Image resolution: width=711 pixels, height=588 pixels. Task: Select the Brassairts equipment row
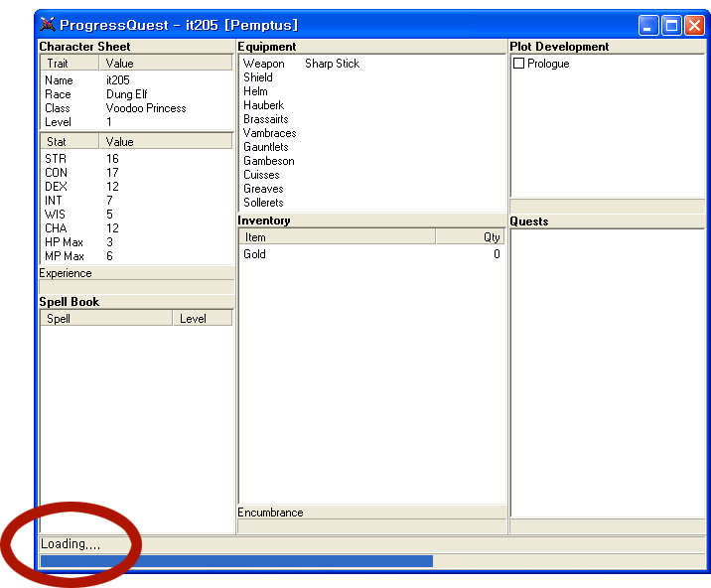tap(371, 119)
